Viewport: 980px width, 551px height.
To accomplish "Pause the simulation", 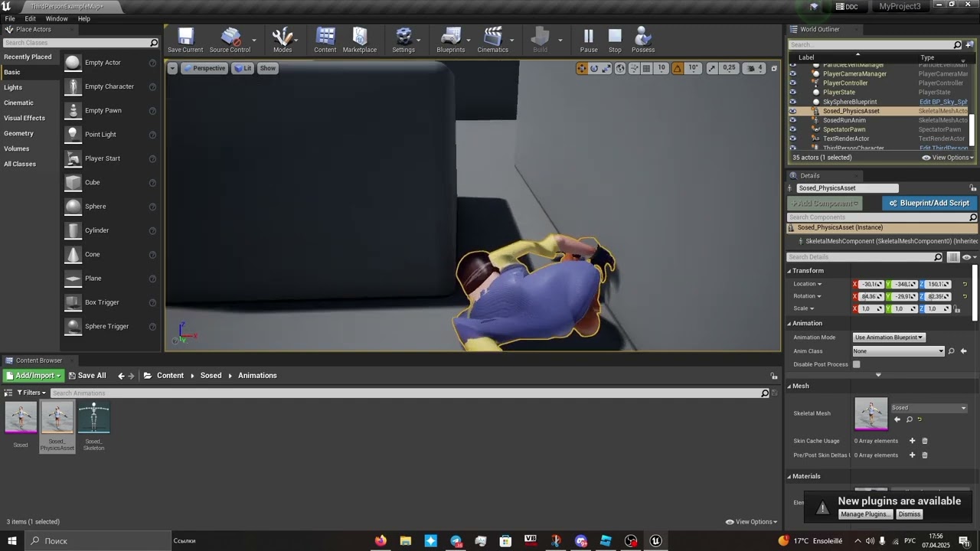I will point(589,40).
